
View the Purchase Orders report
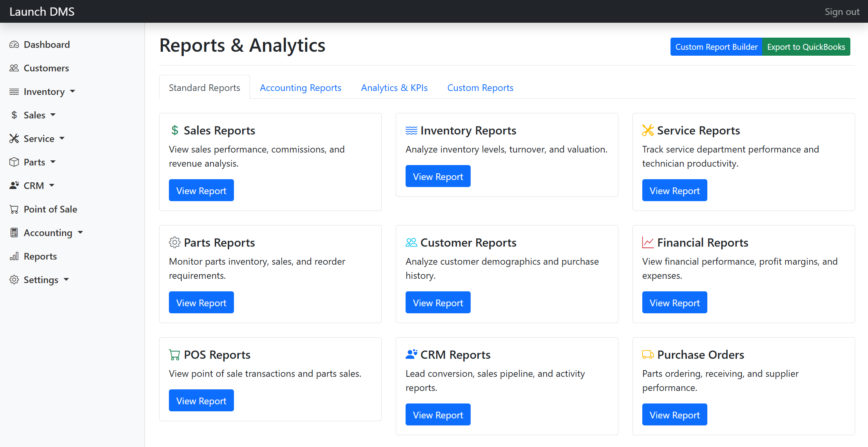click(674, 414)
